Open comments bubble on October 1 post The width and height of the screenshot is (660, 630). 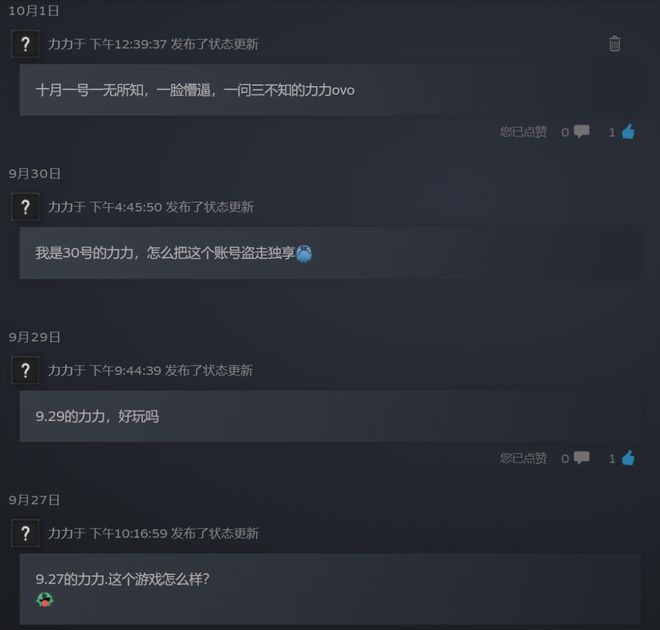pos(582,132)
